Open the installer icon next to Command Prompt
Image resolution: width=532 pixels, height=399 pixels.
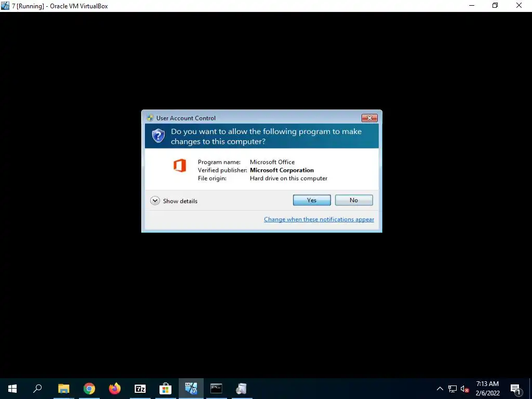click(x=242, y=389)
